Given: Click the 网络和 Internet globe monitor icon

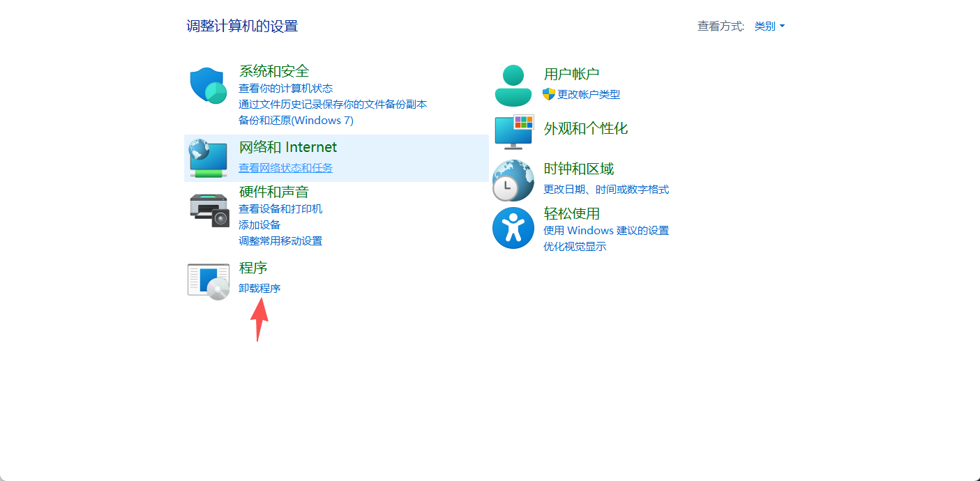Looking at the screenshot, I should pyautogui.click(x=208, y=158).
